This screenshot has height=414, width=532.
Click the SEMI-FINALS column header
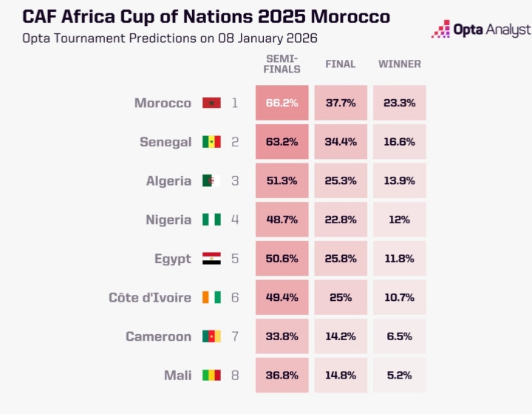(283, 64)
